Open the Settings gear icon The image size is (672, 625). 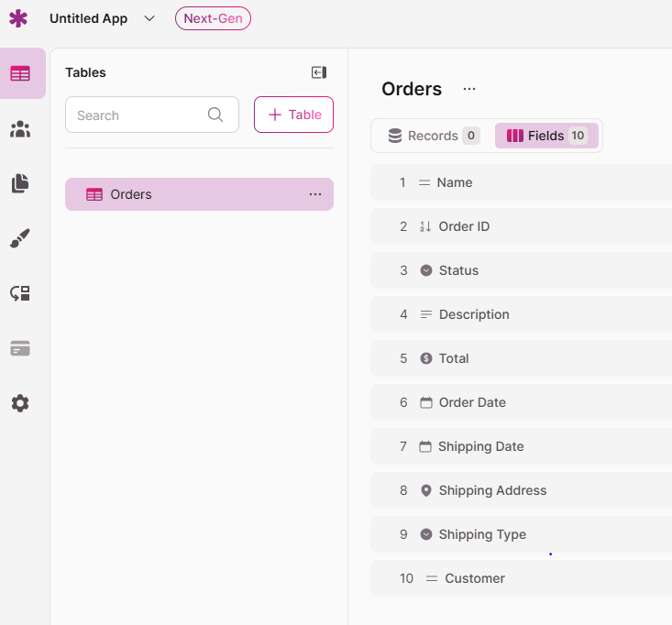pyautogui.click(x=20, y=403)
